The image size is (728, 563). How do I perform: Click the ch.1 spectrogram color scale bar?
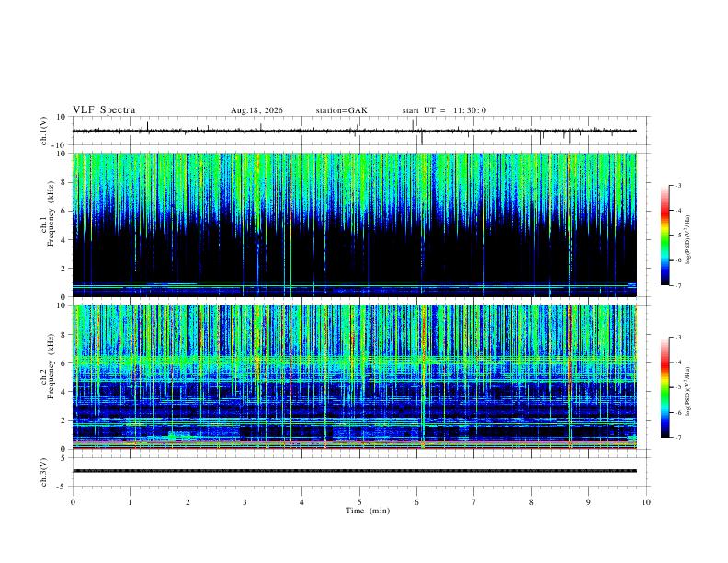tap(665, 236)
